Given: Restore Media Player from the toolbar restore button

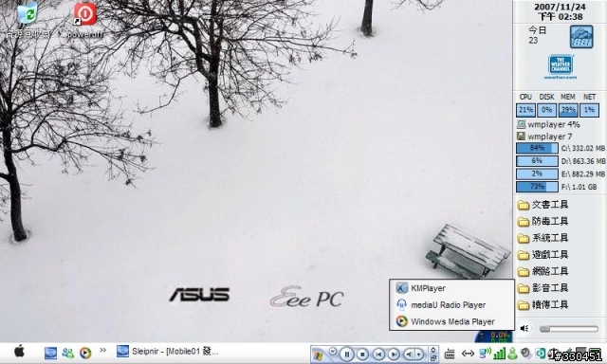Looking at the screenshot, I should click(433, 358).
